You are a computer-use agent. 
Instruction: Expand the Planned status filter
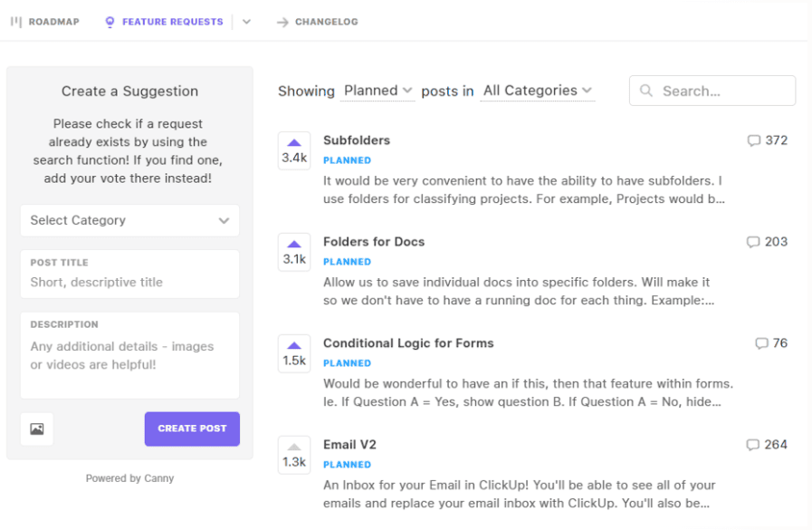(x=378, y=91)
